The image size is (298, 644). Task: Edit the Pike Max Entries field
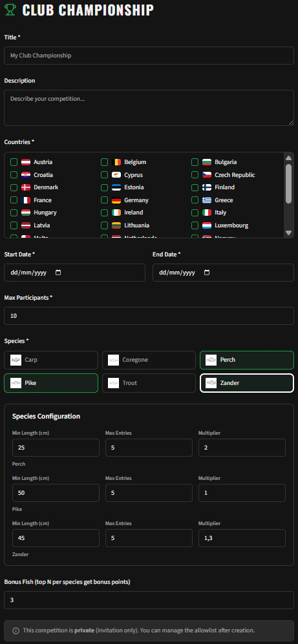[149, 493]
